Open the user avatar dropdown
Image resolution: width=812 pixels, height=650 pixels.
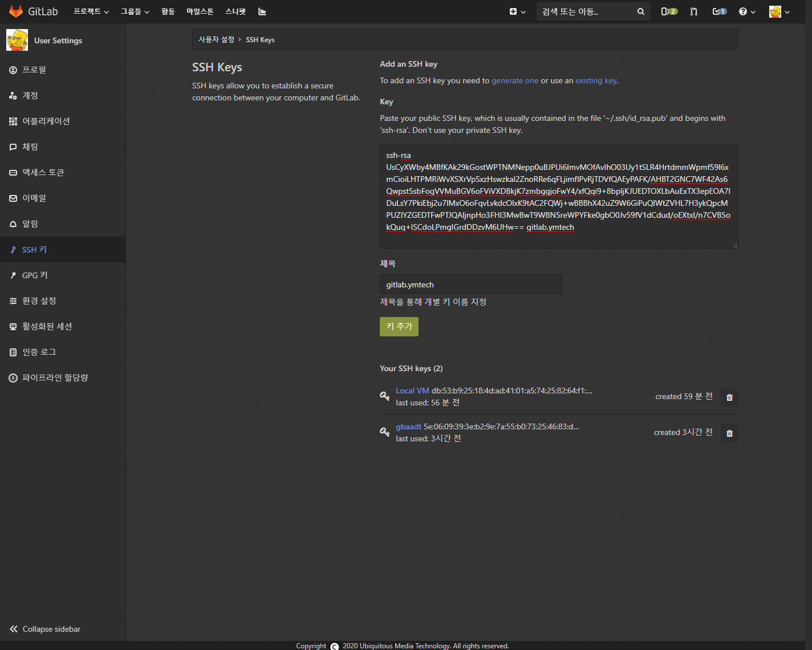coord(779,11)
